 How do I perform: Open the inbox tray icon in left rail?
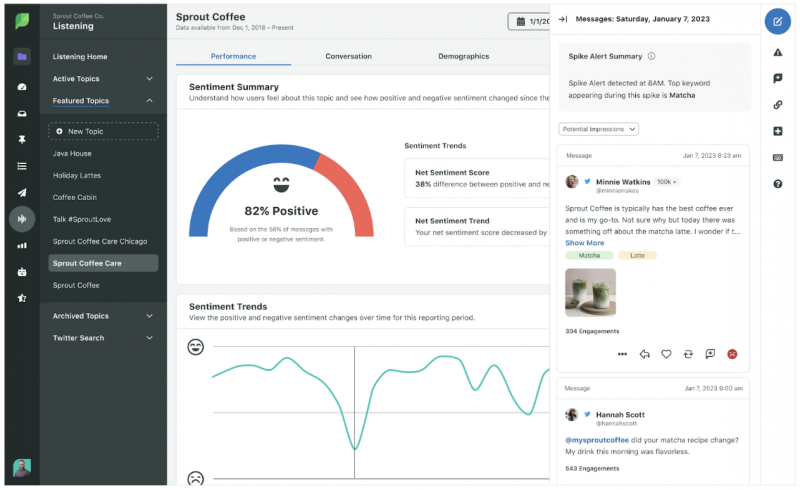click(x=22, y=113)
